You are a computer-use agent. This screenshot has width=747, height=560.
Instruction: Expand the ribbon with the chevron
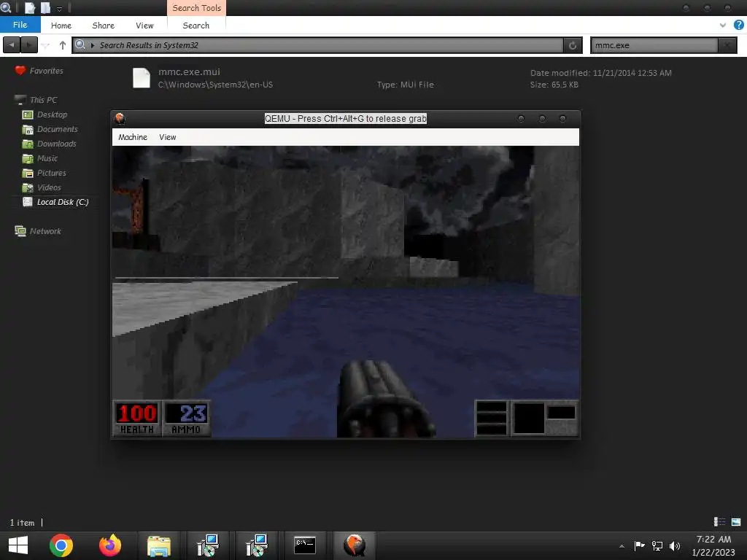(723, 26)
